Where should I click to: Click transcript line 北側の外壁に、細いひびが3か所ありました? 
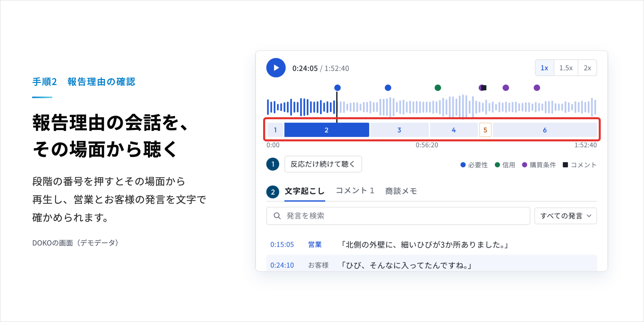pos(424,245)
